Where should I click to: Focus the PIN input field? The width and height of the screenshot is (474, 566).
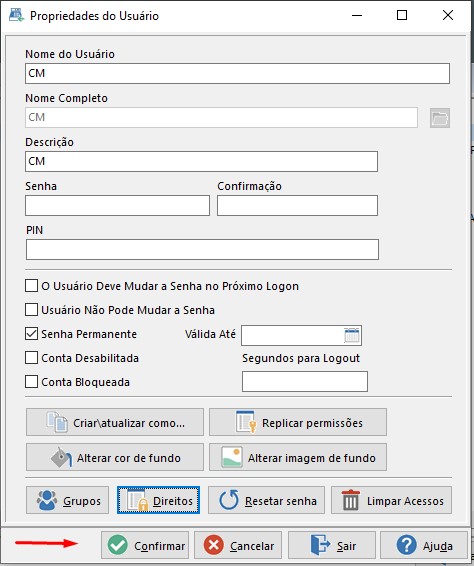[202, 249]
